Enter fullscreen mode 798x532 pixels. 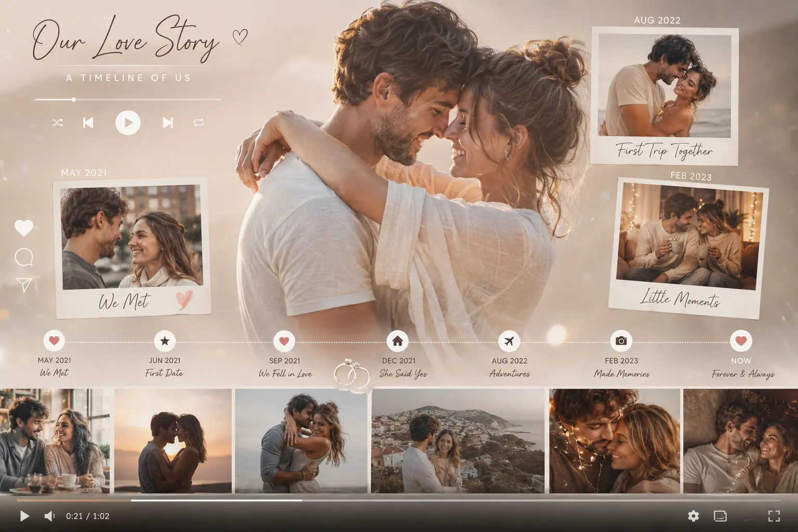pyautogui.click(x=774, y=516)
